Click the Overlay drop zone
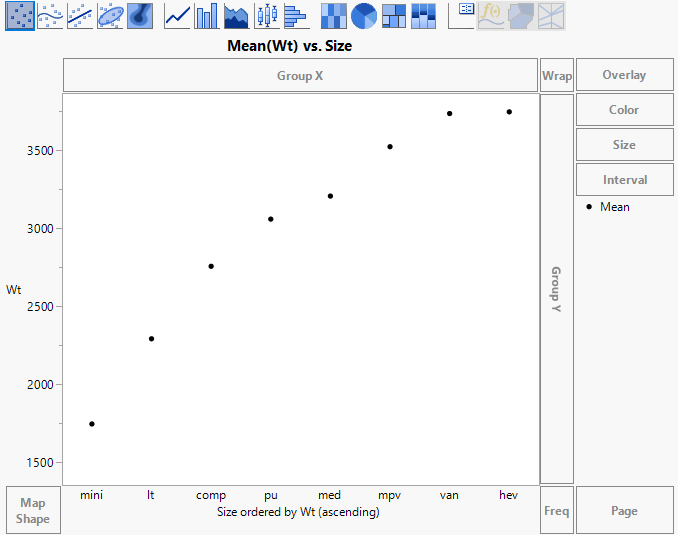Screen dimensions: 678x535 pos(624,75)
